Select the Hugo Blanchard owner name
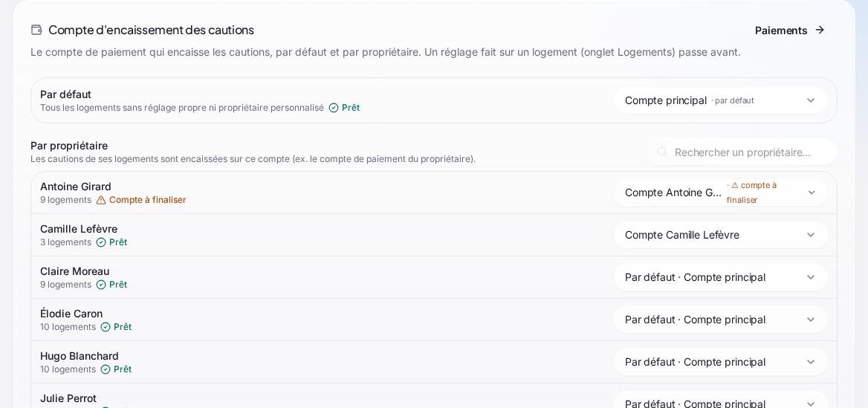Viewport: 868px width, 408px height. point(80,356)
